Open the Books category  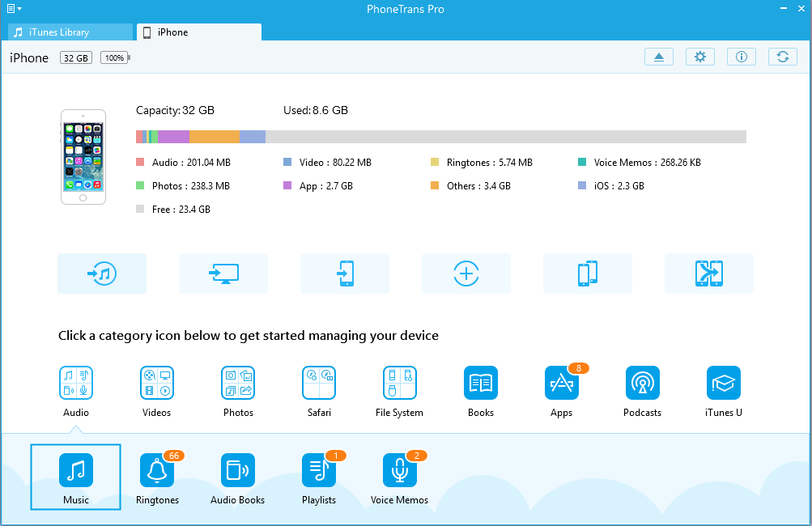pos(481,383)
